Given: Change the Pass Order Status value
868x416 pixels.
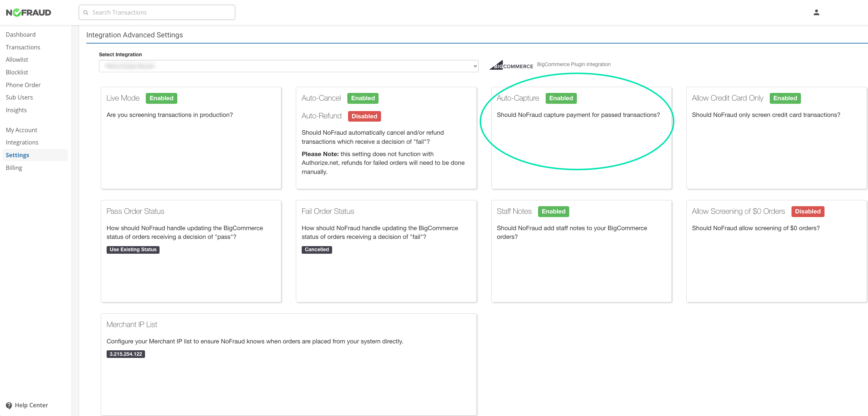Looking at the screenshot, I should (133, 249).
